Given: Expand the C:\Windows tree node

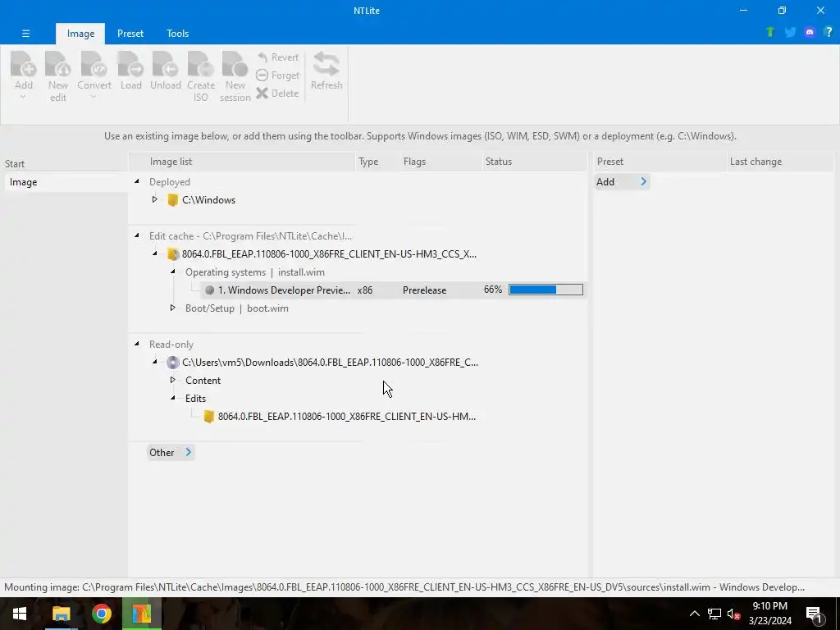Looking at the screenshot, I should click(x=155, y=200).
